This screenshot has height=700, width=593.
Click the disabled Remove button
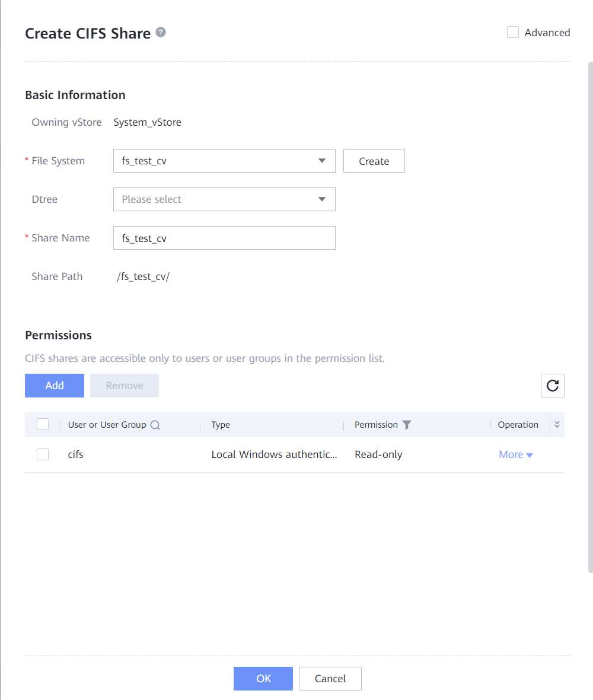click(125, 386)
